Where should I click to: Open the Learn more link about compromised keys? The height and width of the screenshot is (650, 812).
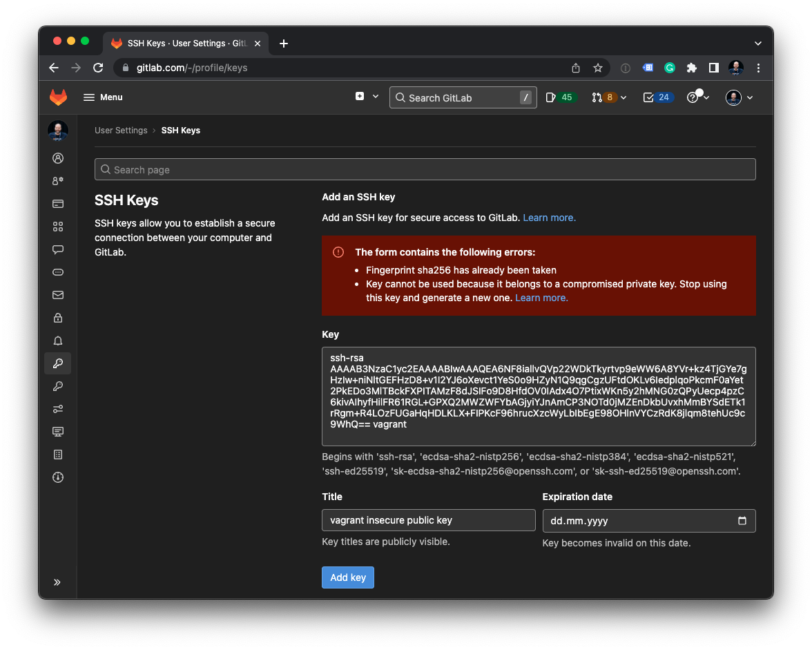pos(541,298)
